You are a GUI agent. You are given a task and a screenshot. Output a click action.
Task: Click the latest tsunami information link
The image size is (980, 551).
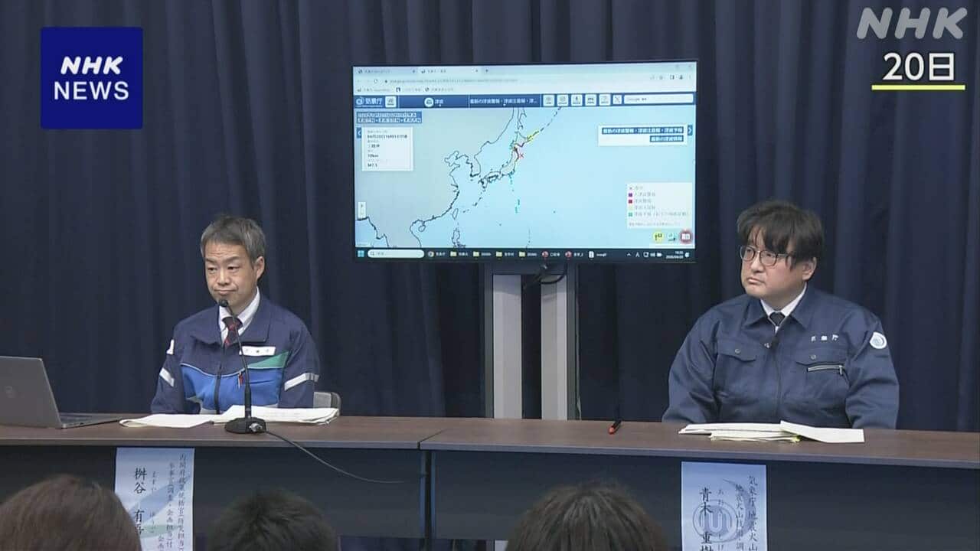(x=667, y=139)
